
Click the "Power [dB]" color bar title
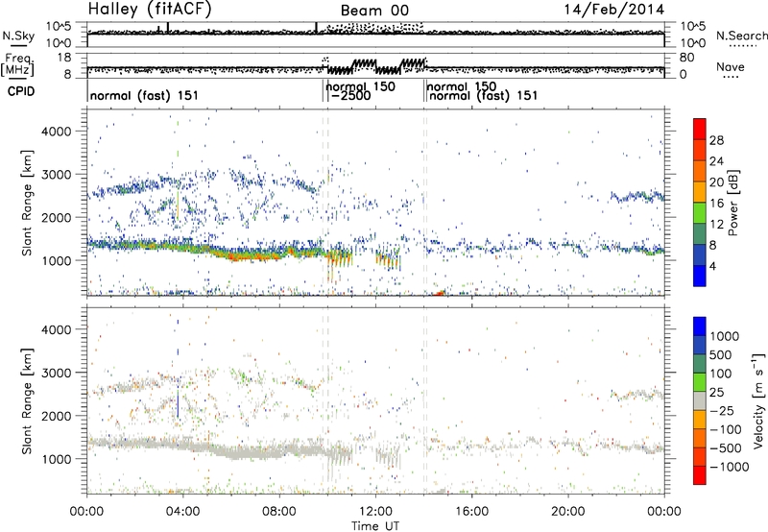732,203
